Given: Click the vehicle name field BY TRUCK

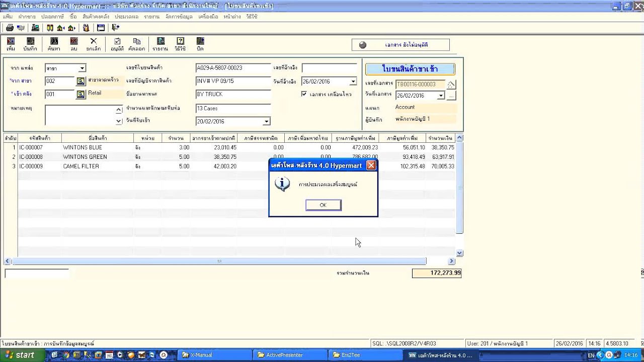Looking at the screenshot, I should click(x=233, y=94).
